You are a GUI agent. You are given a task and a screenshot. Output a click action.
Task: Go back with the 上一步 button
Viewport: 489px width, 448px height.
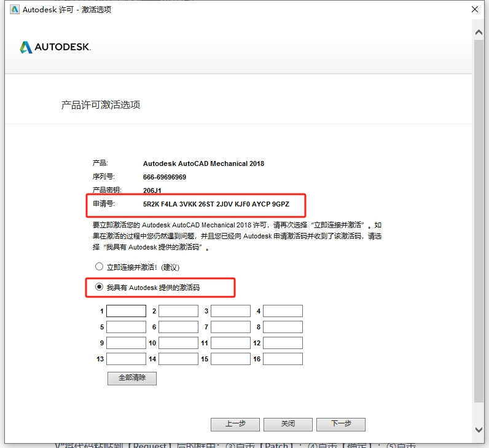click(x=235, y=424)
